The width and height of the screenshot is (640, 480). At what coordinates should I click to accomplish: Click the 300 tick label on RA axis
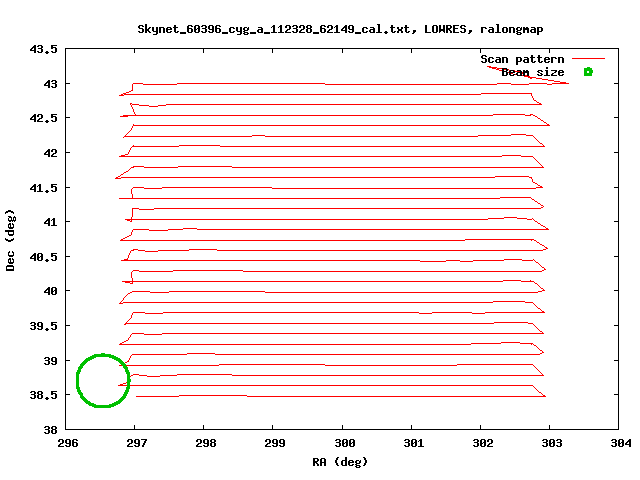point(344,443)
